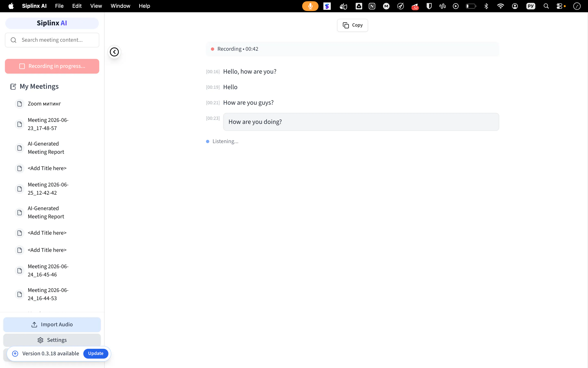Click the red badge 52 menu bar icon
Viewport: 588px width, 368px height.
point(415,6)
